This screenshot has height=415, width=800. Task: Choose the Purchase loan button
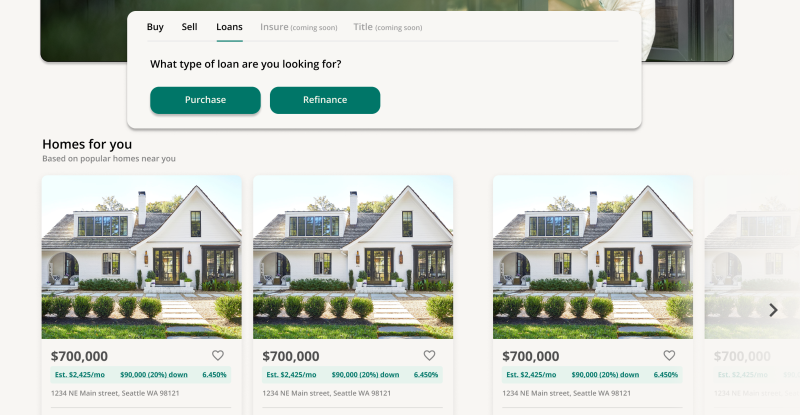[x=205, y=100]
